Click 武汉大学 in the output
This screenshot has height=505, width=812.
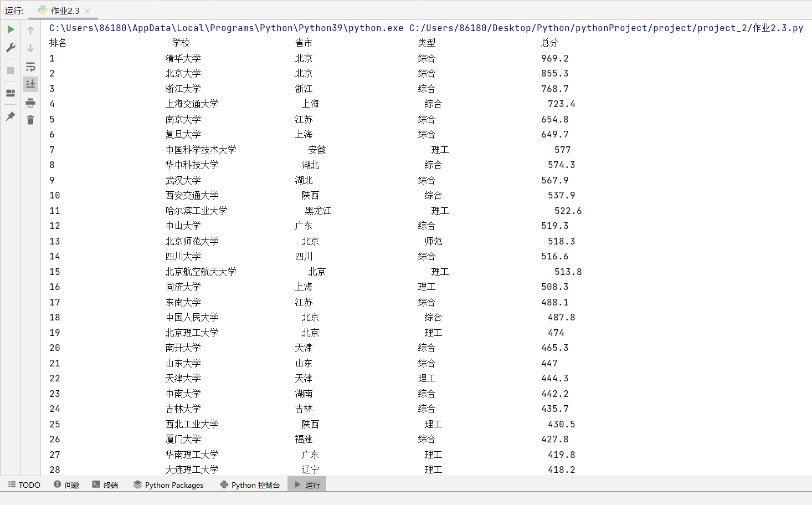pyautogui.click(x=183, y=180)
